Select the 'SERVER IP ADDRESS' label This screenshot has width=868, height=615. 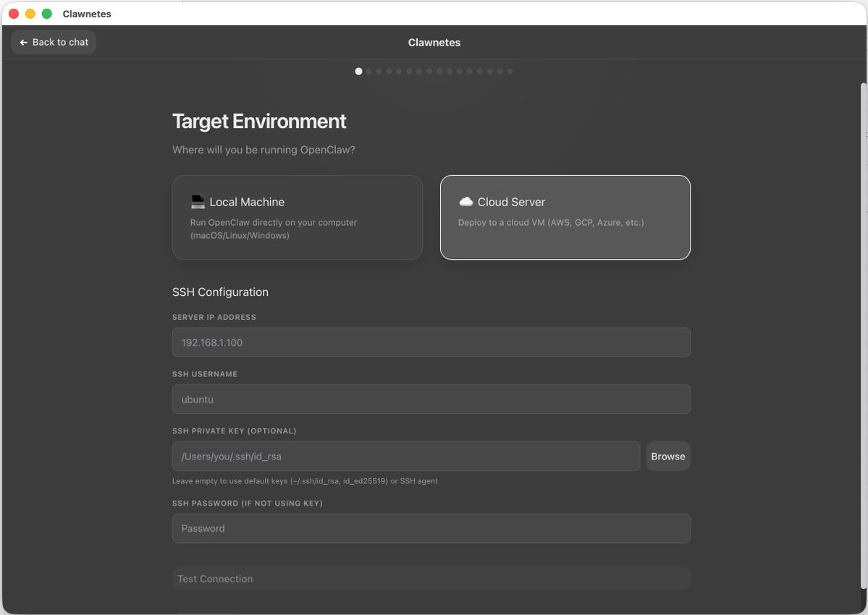click(x=214, y=317)
